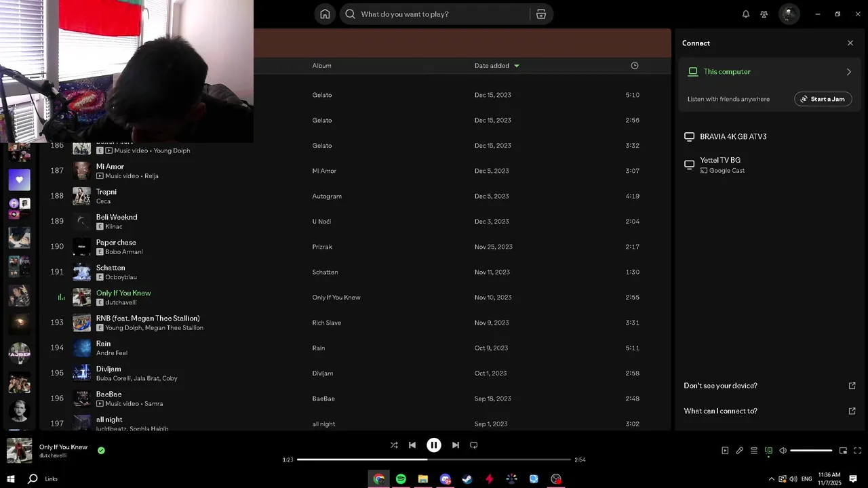
Task: Open Windows Start menu
Action: [11, 479]
